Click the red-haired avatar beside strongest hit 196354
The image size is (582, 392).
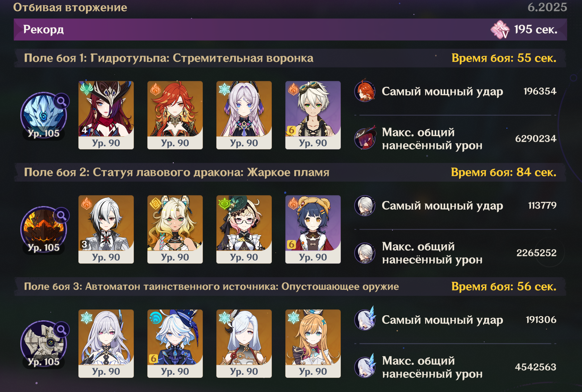point(365,91)
